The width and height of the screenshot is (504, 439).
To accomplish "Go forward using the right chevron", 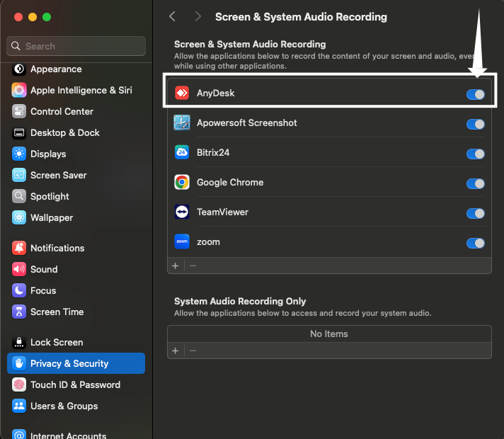I will pyautogui.click(x=197, y=16).
